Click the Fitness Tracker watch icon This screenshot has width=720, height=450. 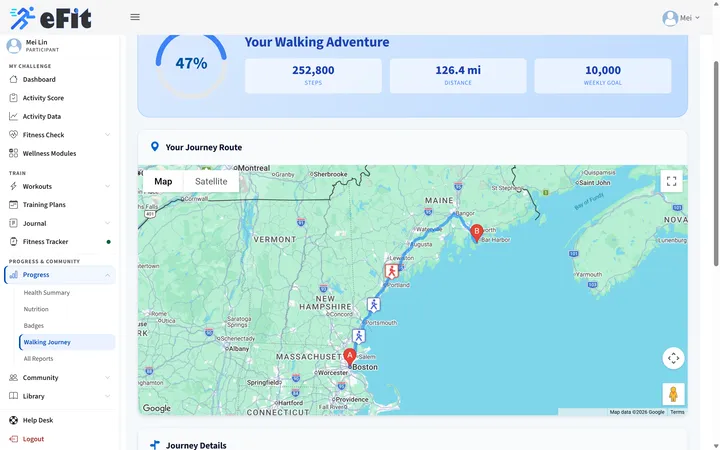(13, 242)
